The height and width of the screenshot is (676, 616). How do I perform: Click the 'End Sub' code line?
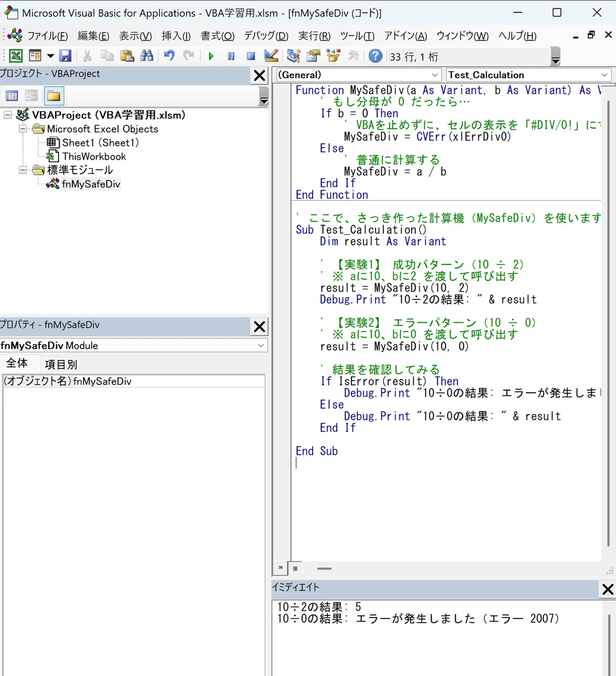(317, 451)
